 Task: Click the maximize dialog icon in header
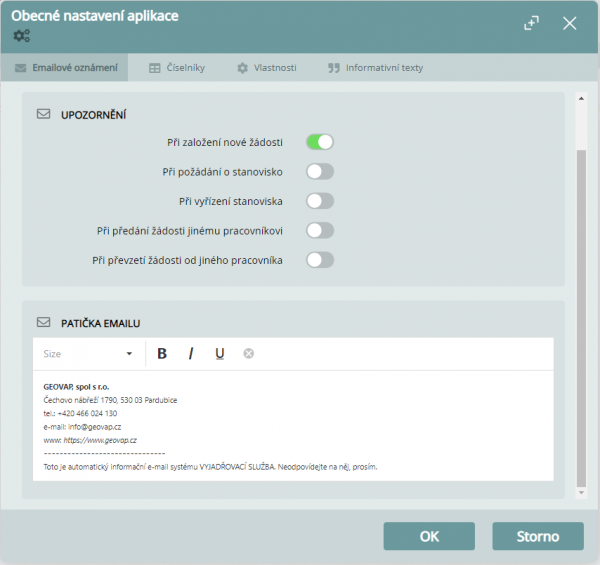point(532,23)
